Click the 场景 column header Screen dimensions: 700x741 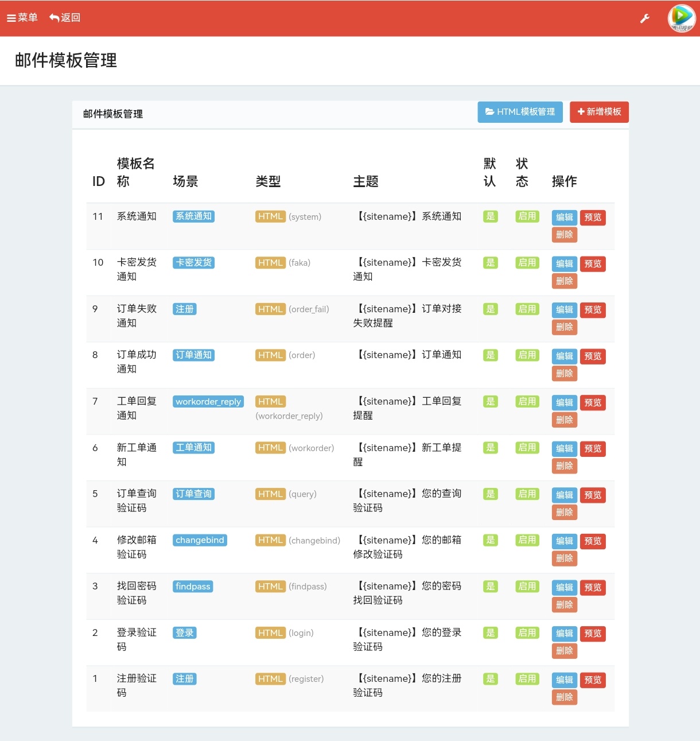tap(185, 181)
